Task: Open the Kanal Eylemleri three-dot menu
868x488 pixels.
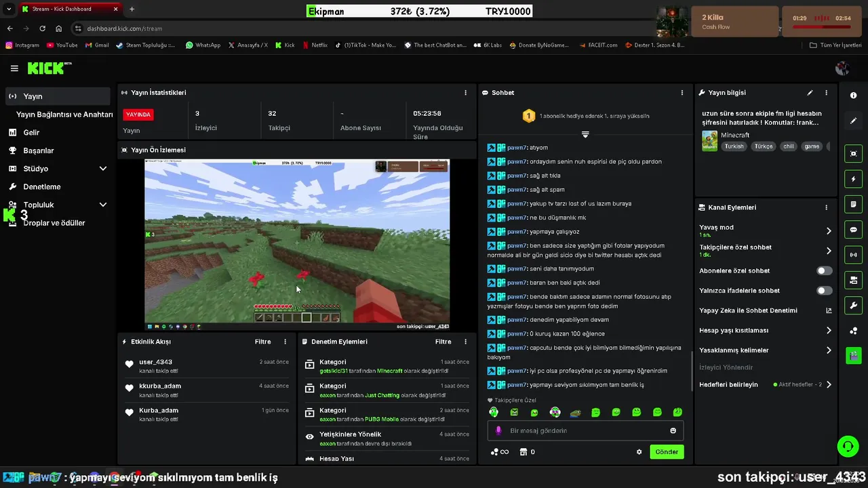Action: pos(826,207)
